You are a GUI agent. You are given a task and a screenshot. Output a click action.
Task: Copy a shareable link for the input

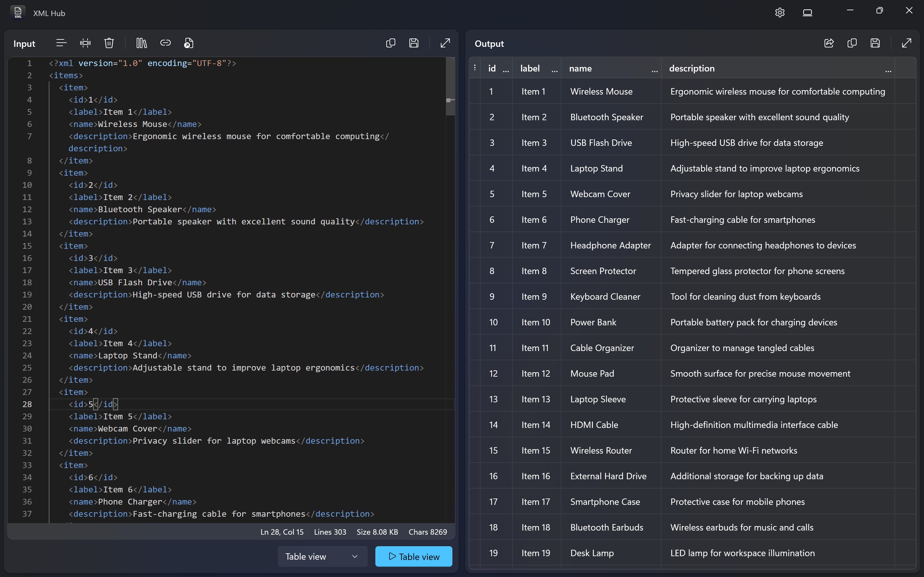(166, 43)
